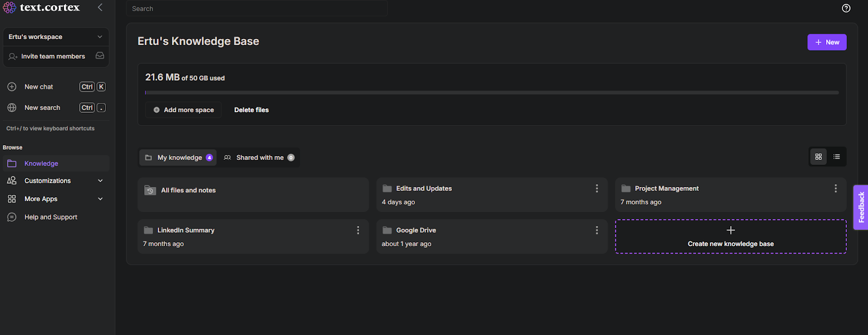The image size is (868, 335).
Task: Click Invite team members
Action: 53,56
